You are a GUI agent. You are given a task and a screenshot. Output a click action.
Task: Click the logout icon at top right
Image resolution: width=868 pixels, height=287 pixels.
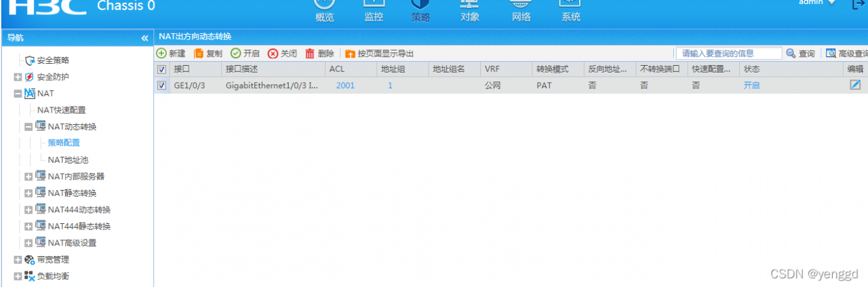click(857, 4)
